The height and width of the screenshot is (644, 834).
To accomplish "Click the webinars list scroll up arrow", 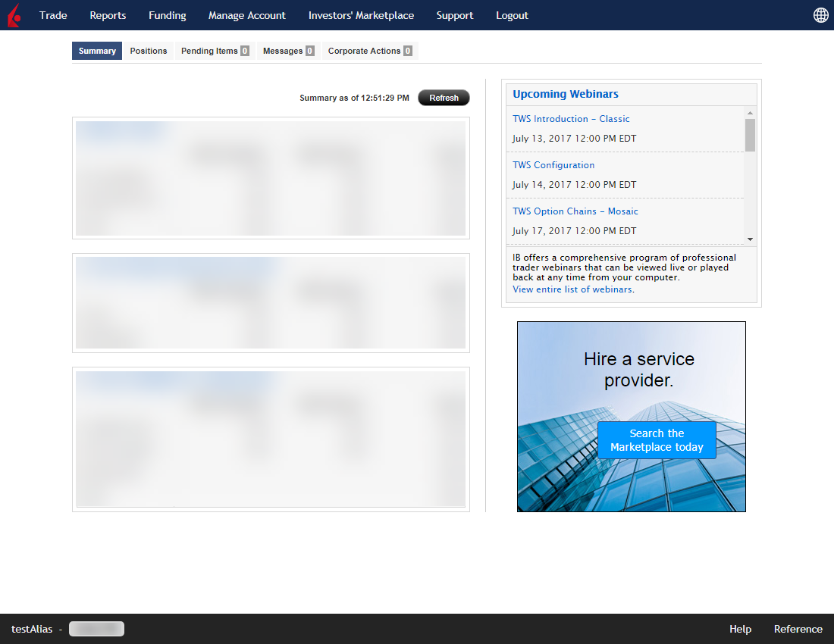I will 750,113.
